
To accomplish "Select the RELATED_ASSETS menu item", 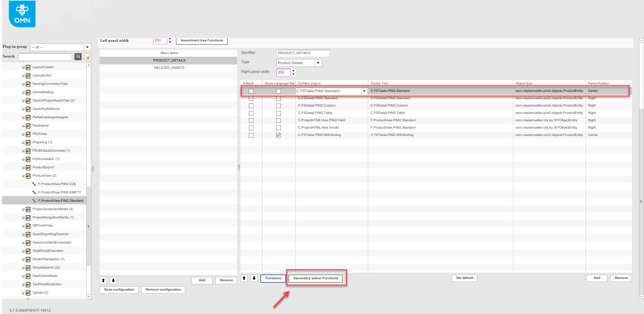I will click(x=169, y=67).
